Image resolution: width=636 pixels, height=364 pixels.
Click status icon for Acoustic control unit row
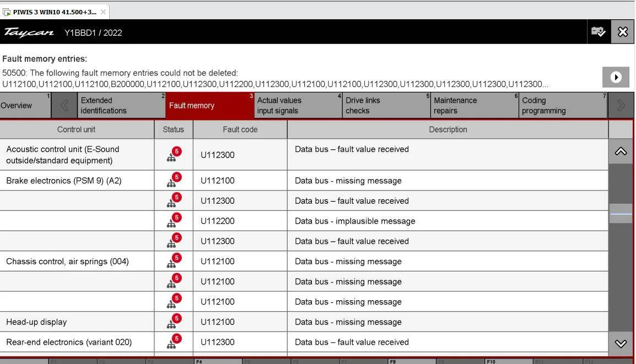point(174,154)
